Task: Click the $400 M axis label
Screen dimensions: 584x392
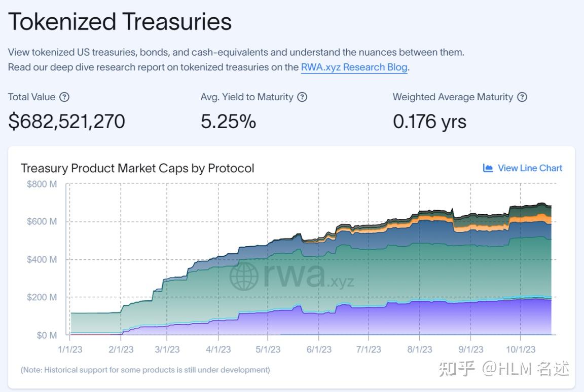Action: click(x=42, y=259)
